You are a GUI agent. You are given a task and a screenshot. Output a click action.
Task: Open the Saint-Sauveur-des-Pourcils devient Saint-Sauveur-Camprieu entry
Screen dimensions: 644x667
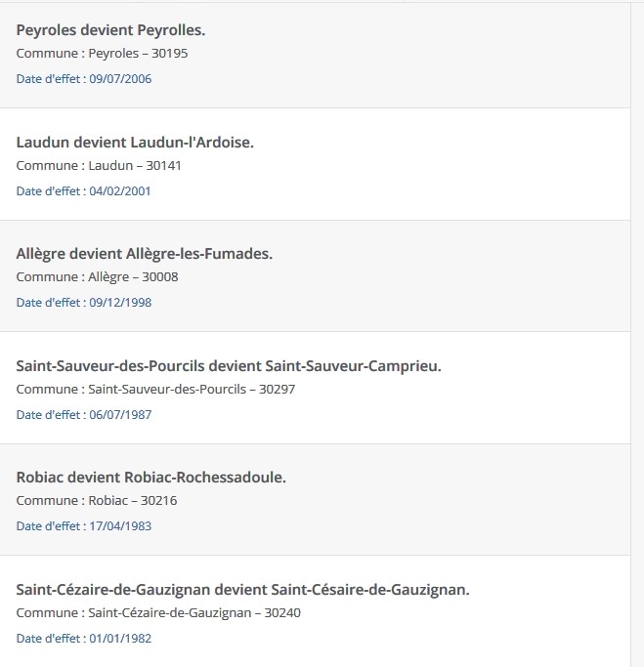click(229, 366)
